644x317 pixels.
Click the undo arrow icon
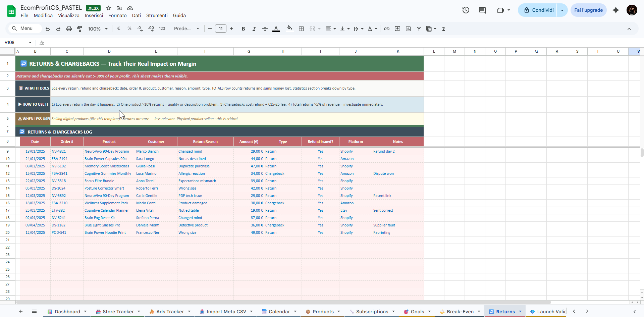point(48,29)
